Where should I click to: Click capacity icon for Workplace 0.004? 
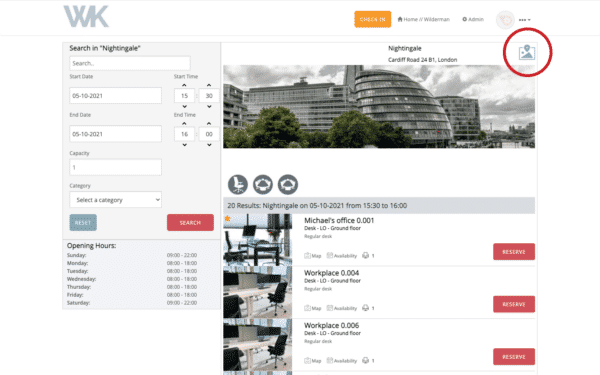[x=365, y=308]
